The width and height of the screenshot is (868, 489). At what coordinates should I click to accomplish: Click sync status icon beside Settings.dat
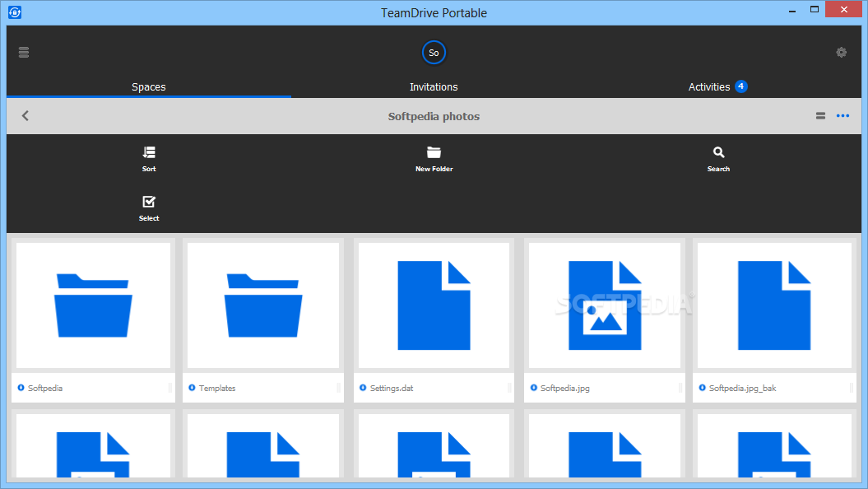pyautogui.click(x=363, y=388)
